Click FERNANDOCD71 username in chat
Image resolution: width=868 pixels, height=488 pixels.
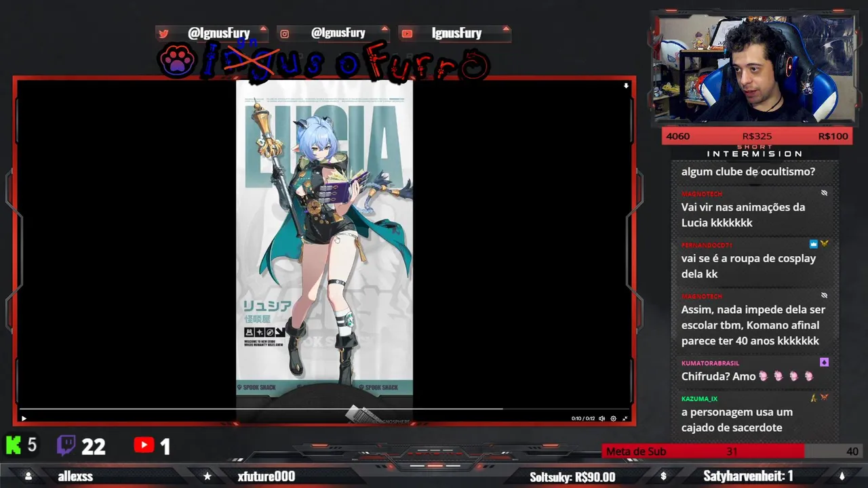point(707,245)
